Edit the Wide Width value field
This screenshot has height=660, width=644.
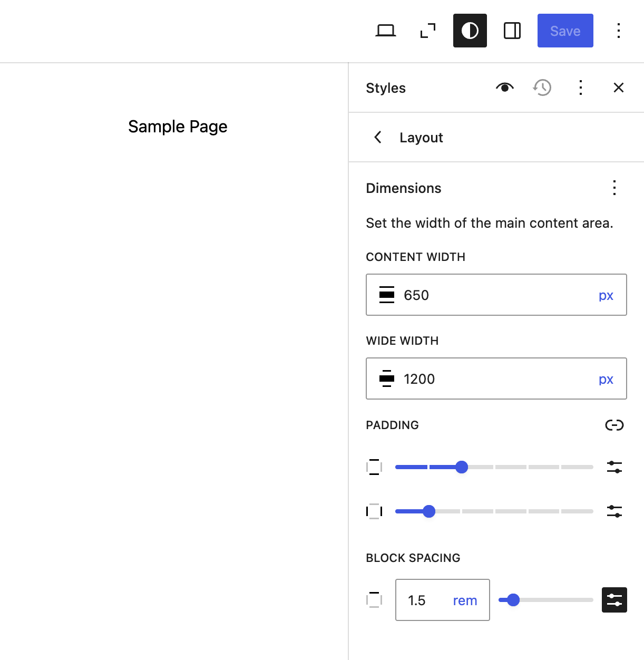(x=474, y=378)
